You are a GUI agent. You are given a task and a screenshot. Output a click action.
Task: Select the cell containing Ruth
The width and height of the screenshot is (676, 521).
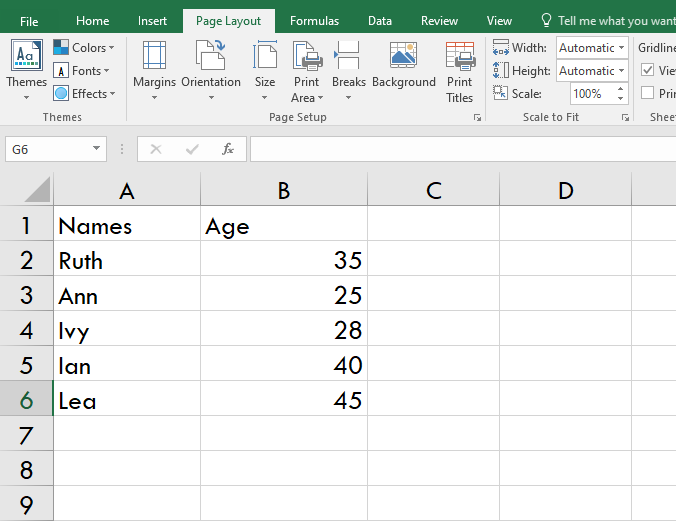pyautogui.click(x=127, y=260)
